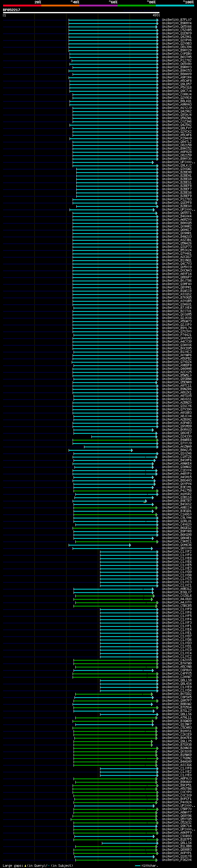Click the purple ~60% identity legend segment
Screen dimensions: 197x868
pyautogui.click(x=99, y=6)
